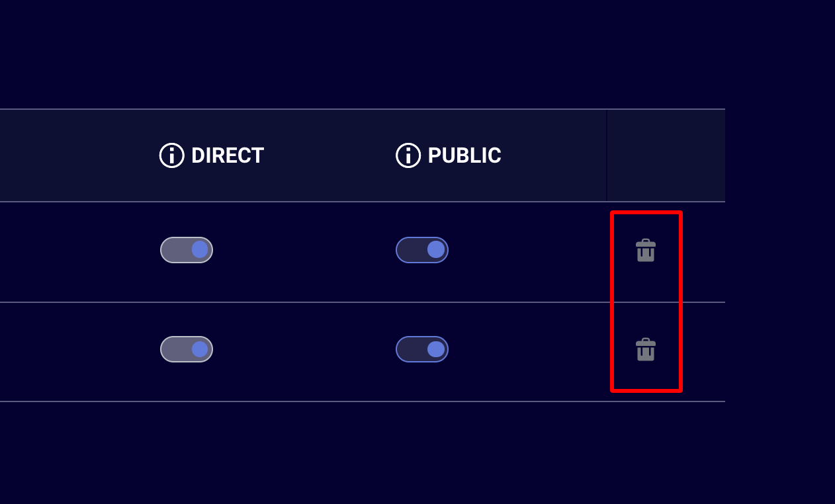The height and width of the screenshot is (504, 835).
Task: Click the PUBLIC column header label
Action: [464, 155]
